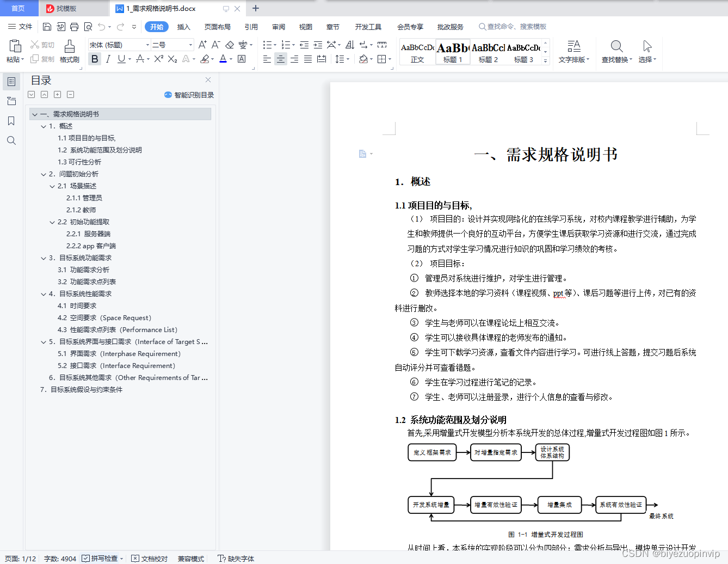Open the Bookmarks panel in left sidebar
Image resolution: width=728 pixels, height=564 pixels.
(x=11, y=121)
